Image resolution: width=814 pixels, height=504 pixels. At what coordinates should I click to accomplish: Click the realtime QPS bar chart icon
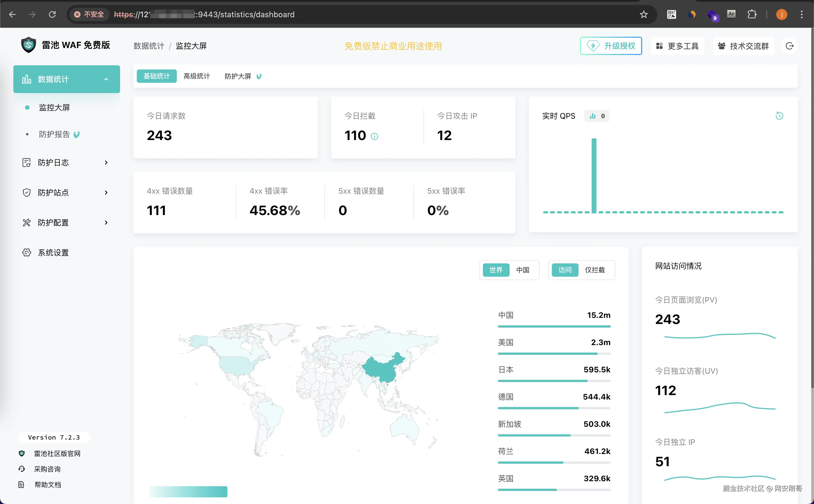click(x=593, y=116)
